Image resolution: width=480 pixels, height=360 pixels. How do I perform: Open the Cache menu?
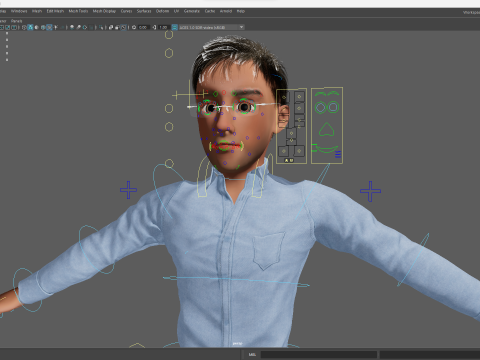(x=210, y=11)
